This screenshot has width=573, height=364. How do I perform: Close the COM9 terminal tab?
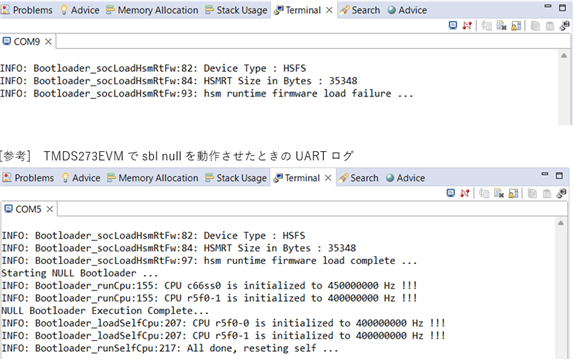(48, 42)
